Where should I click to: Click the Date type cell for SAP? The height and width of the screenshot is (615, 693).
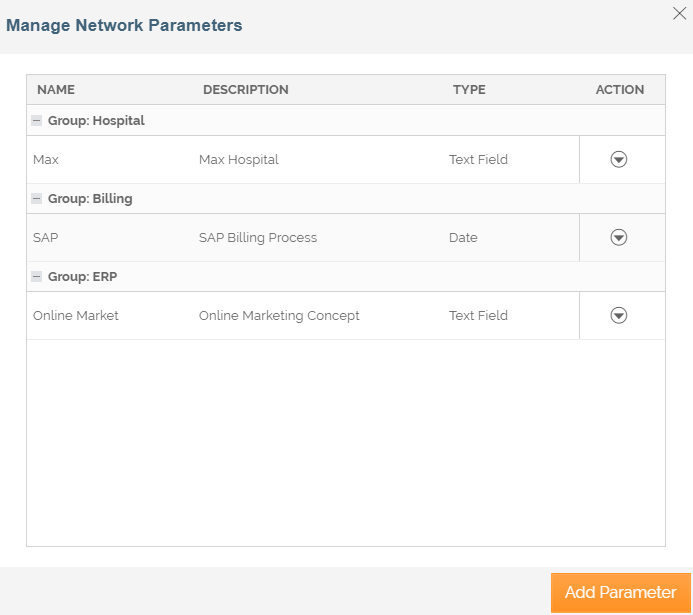[463, 238]
